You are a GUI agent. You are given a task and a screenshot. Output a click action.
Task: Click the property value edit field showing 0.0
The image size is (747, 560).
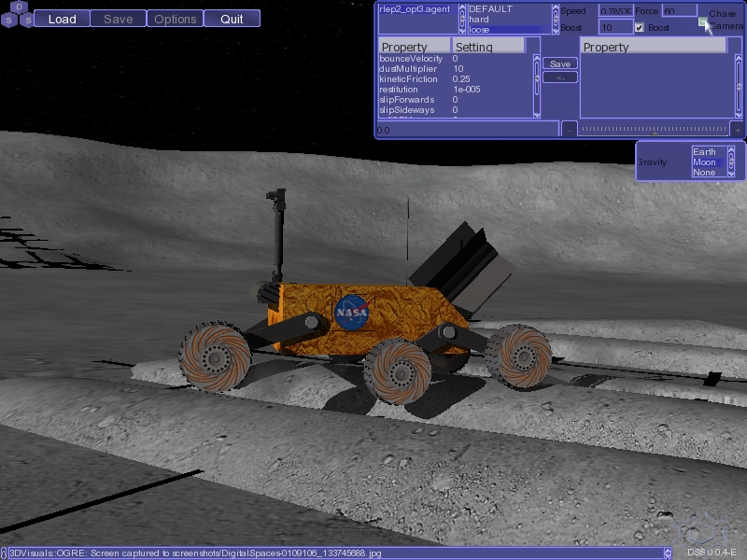tap(467, 130)
